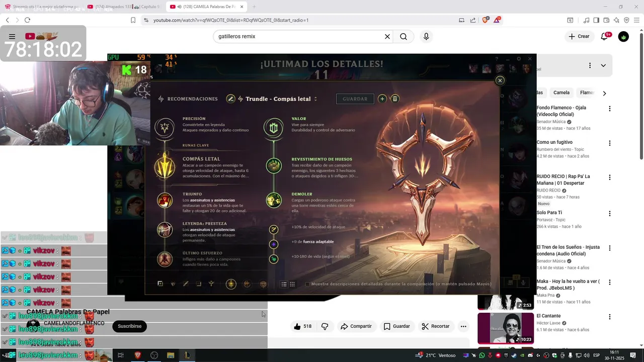The width and height of the screenshot is (644, 362).
Task: Open options for Solo Para Ti
Action: 610,214
